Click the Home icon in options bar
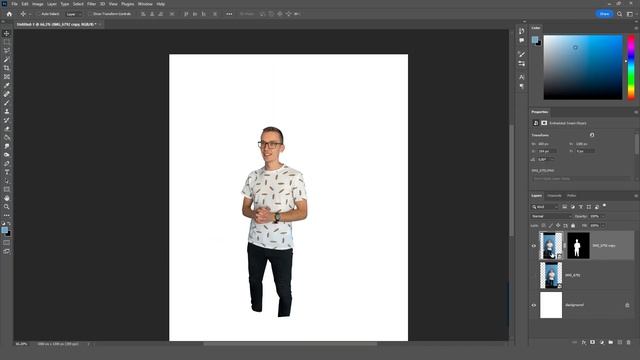 click(x=9, y=14)
